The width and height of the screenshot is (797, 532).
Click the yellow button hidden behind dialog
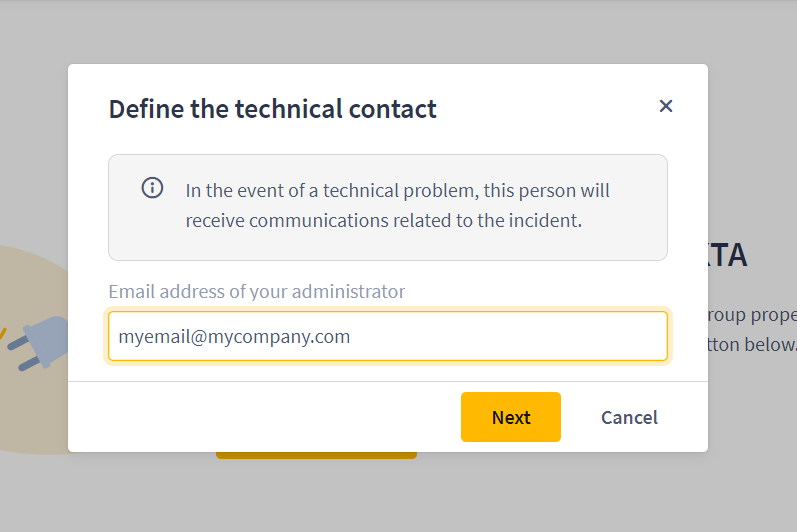tap(316, 455)
